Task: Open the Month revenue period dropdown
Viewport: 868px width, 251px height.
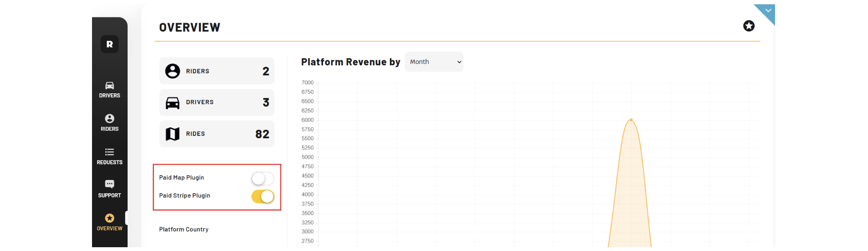Action: [434, 62]
